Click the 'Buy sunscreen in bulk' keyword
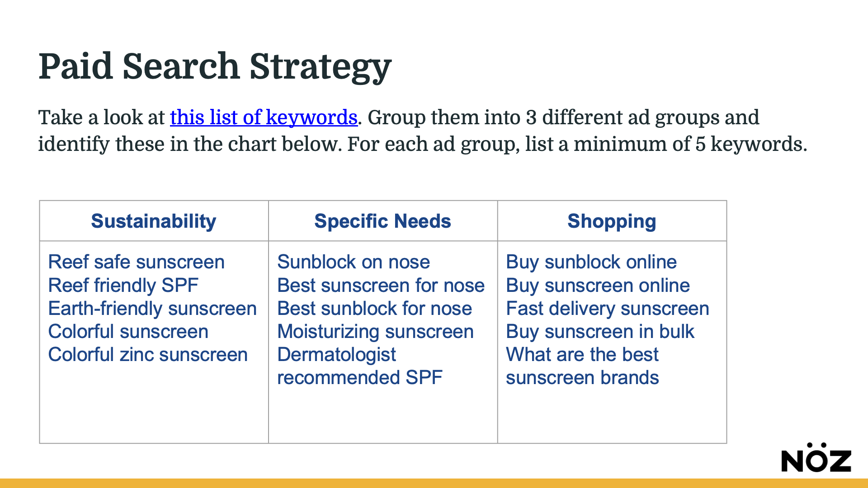This screenshot has height=488, width=868. pos(600,332)
